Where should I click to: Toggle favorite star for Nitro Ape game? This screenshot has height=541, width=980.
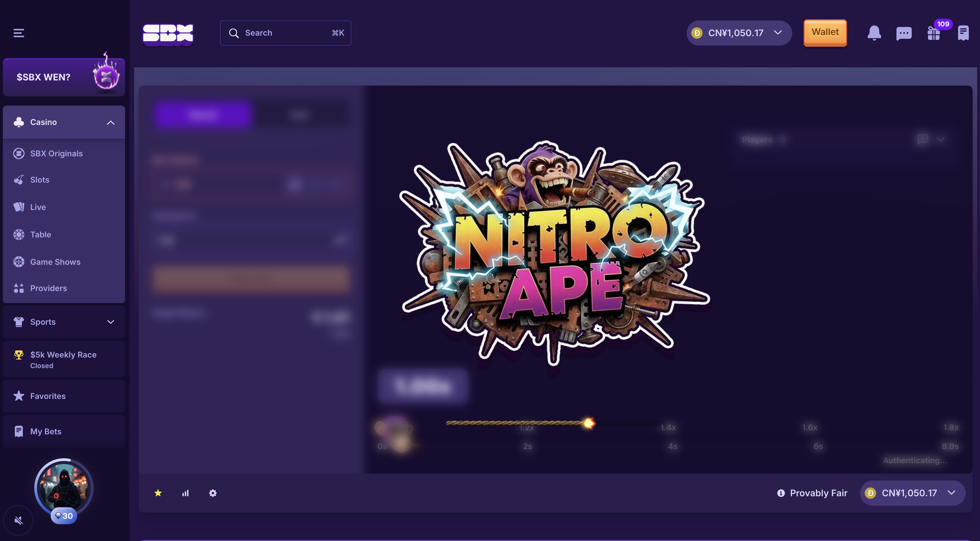point(158,493)
